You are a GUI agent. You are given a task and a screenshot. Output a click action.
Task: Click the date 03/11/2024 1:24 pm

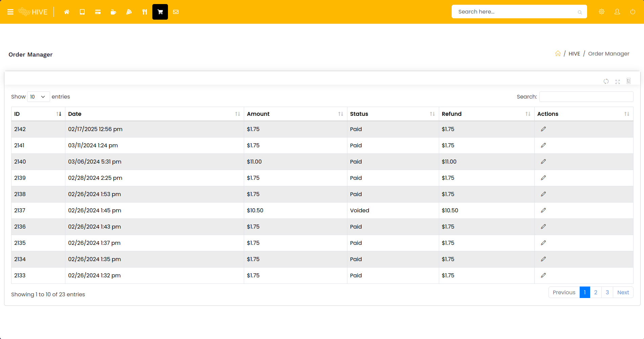(93, 145)
